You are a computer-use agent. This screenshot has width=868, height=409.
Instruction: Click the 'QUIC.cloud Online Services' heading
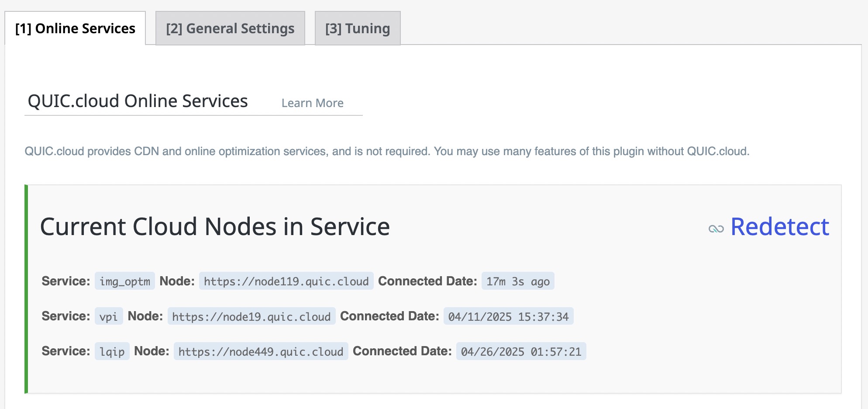pyautogui.click(x=138, y=101)
